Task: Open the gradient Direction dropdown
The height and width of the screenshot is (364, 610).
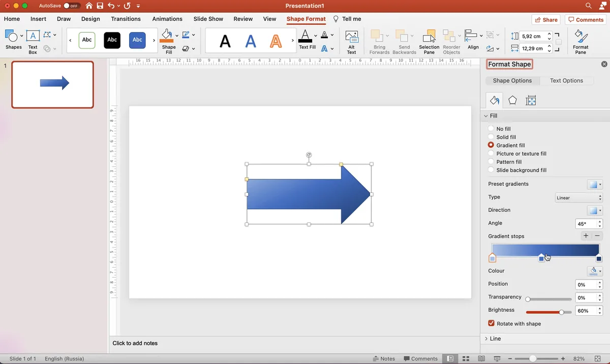Action: point(595,210)
